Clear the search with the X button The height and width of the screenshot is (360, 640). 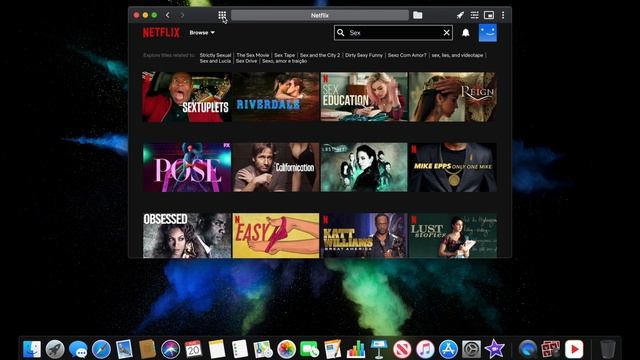click(447, 33)
